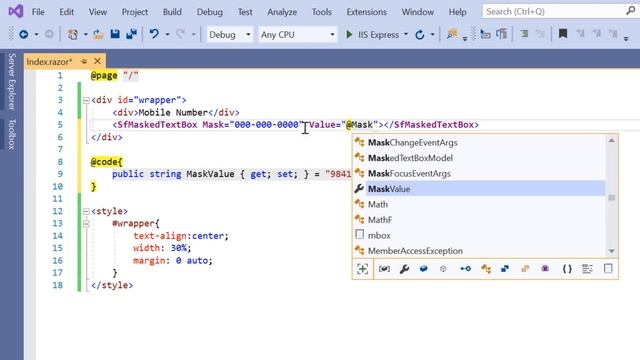Click the increase indent toolbar icon
640x360 pixels.
(524, 34)
